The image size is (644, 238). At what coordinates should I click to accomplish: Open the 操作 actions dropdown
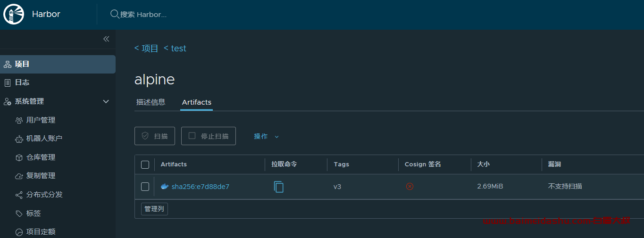coord(266,136)
